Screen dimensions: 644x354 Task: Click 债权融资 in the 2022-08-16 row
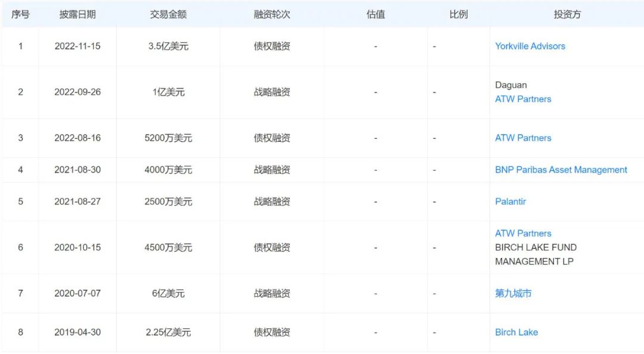coord(272,138)
